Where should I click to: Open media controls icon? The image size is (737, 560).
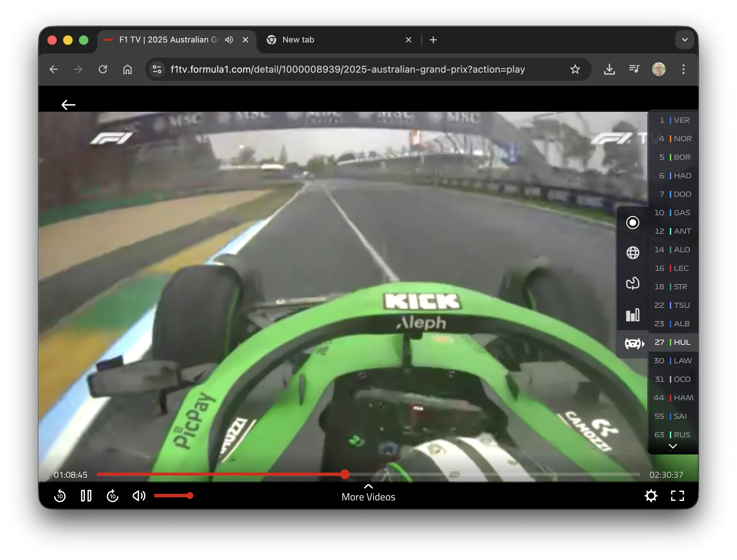click(634, 70)
